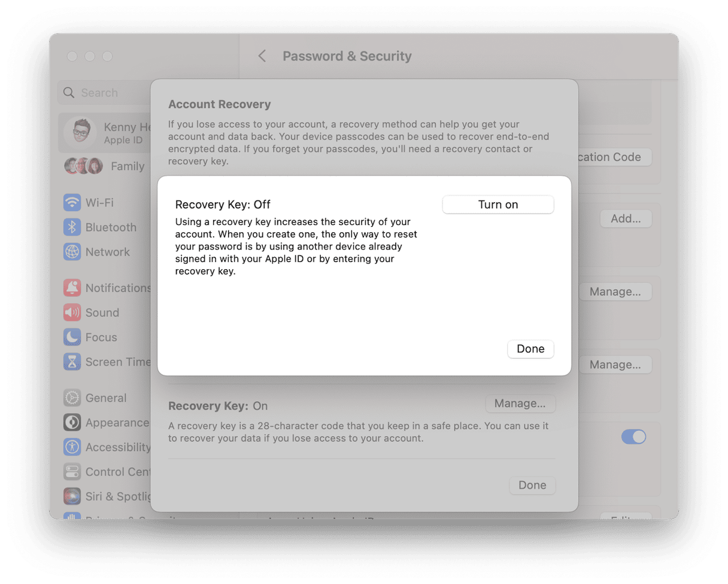Click the upper Manage... button behind the sheet
The image size is (728, 584).
pos(615,292)
